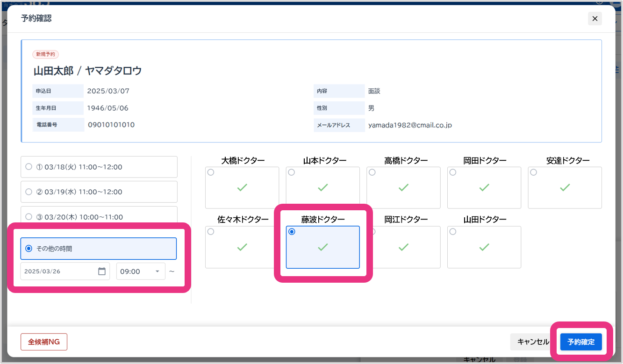Screen dimensions: 623x364
Task: Close the 予約確認 dialog with X
Action: click(x=594, y=19)
